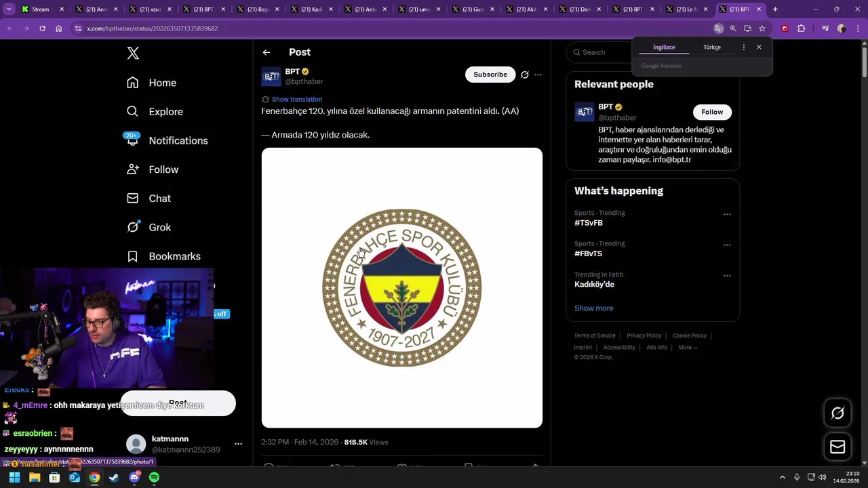Viewport: 868px width, 488px height.
Task: Click the browser reload button
Action: [x=42, y=28]
